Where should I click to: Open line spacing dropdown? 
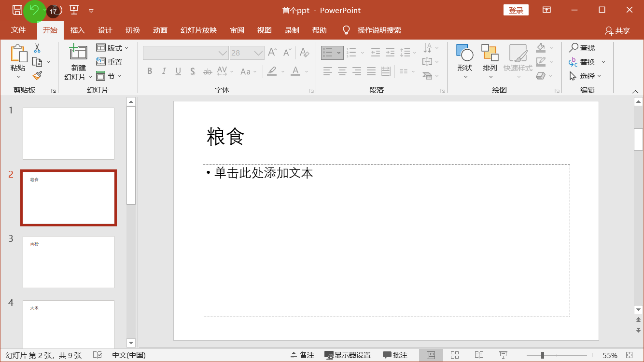(x=408, y=52)
